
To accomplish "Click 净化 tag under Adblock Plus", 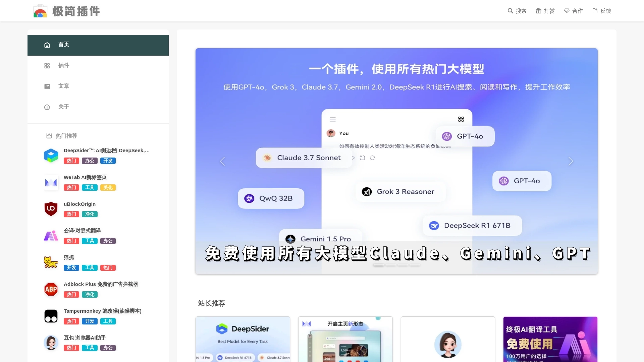I will point(90,295).
